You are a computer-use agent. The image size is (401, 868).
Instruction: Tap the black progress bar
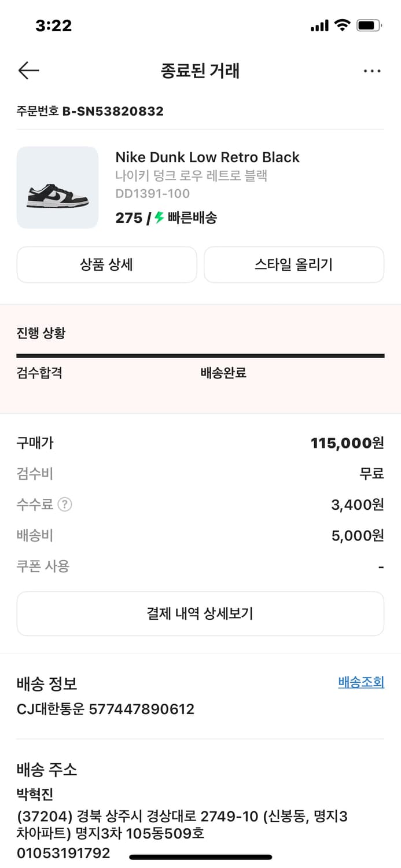click(200, 355)
